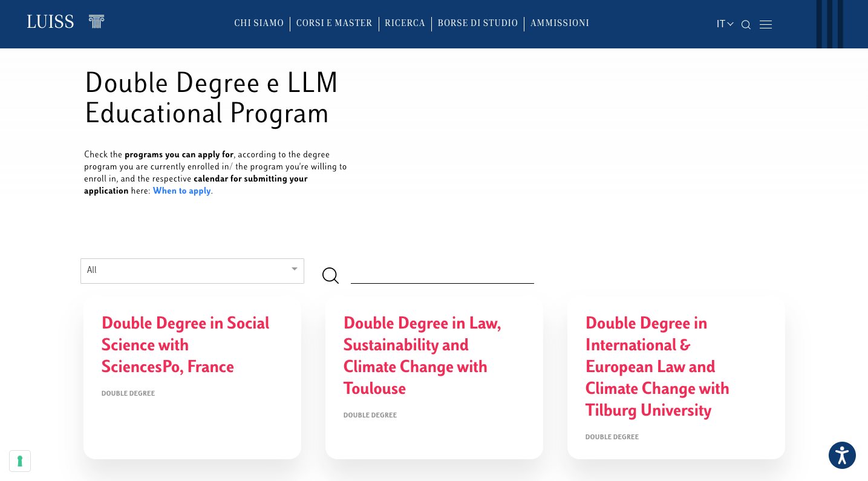Click the arrow on the All dropdown

pyautogui.click(x=294, y=269)
